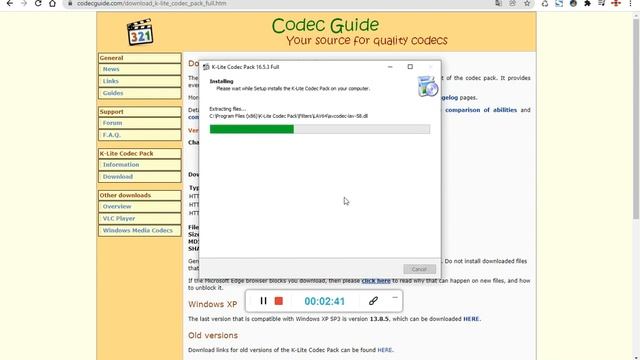The height and width of the screenshot is (360, 640).
Task: Go back with the browser back arrow
Action: tap(10, 3)
